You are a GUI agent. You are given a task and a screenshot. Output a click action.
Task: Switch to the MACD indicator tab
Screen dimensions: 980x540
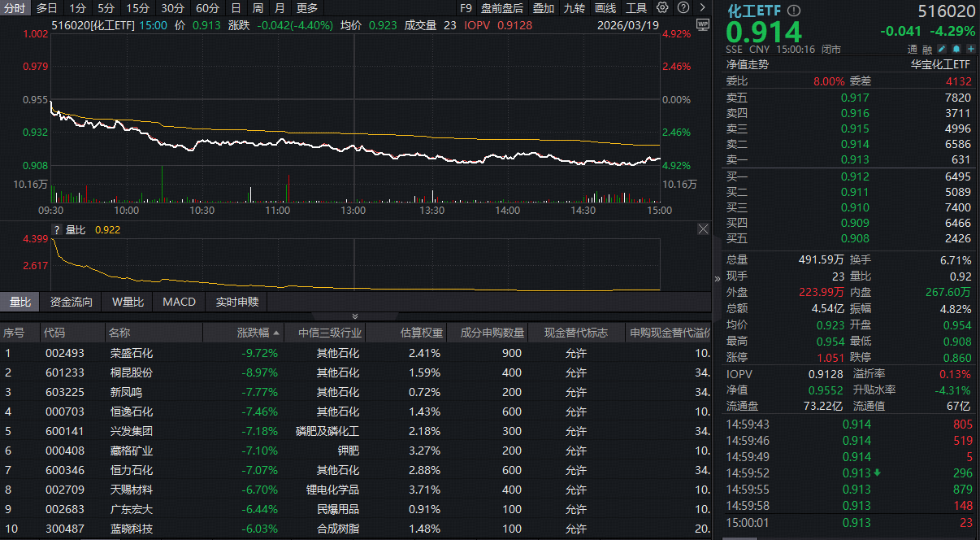[x=178, y=301]
